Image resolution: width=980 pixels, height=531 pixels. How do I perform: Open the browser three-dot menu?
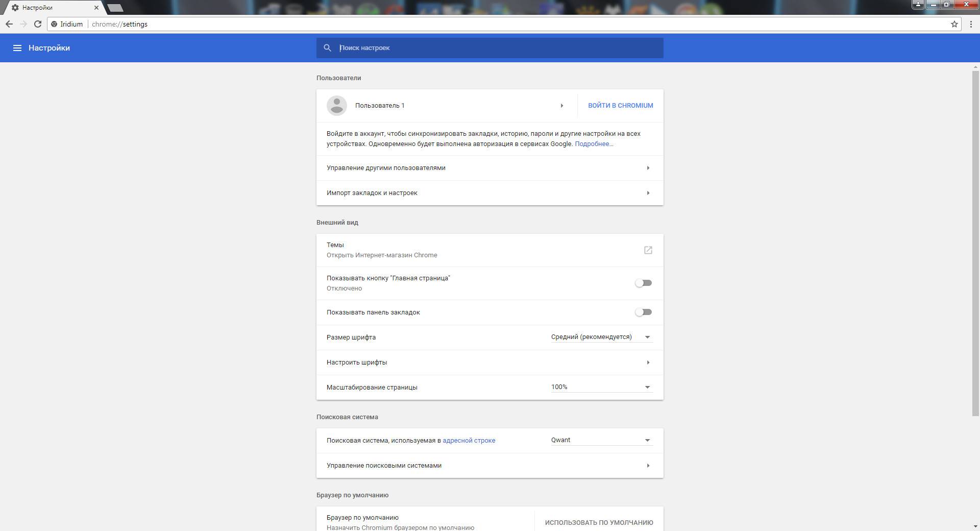click(x=970, y=24)
